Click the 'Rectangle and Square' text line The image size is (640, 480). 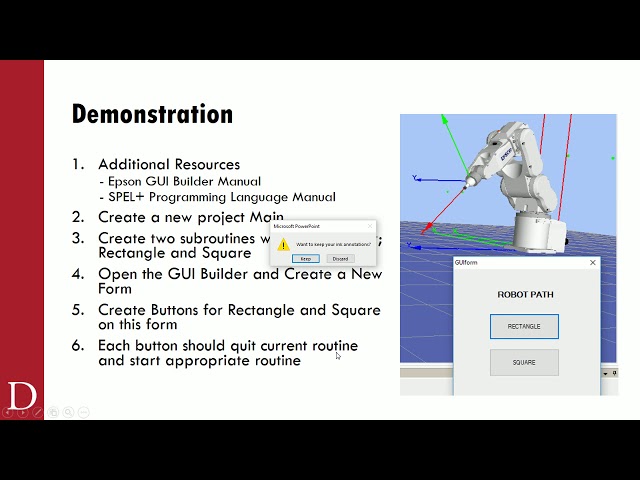coord(175,253)
